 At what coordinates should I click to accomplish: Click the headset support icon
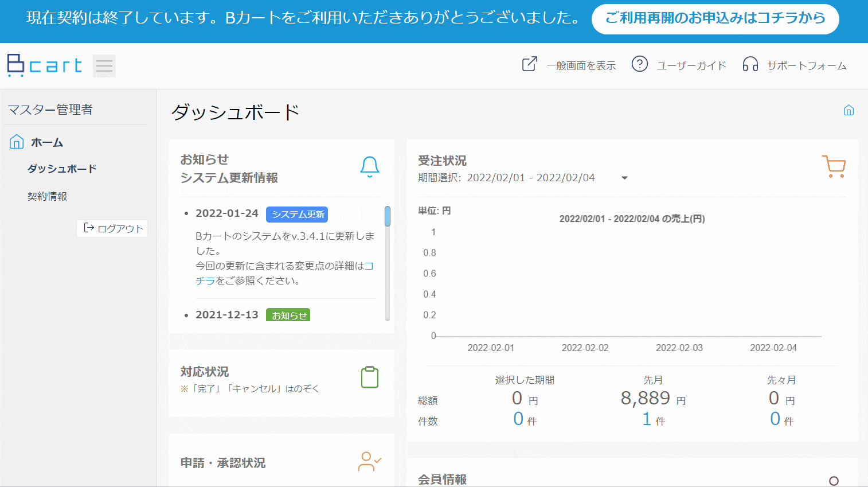(x=750, y=64)
